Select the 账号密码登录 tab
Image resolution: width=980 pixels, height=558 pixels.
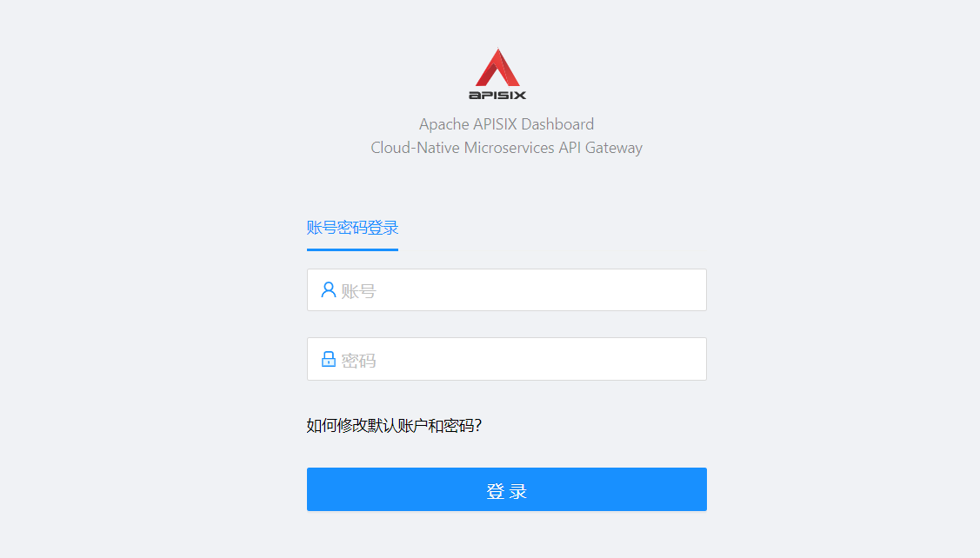(352, 228)
